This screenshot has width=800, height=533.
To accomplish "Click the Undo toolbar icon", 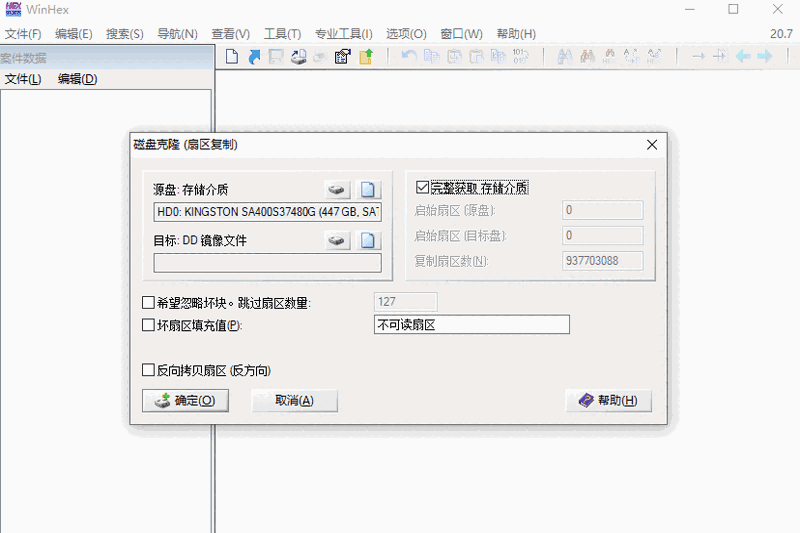I will [409, 56].
